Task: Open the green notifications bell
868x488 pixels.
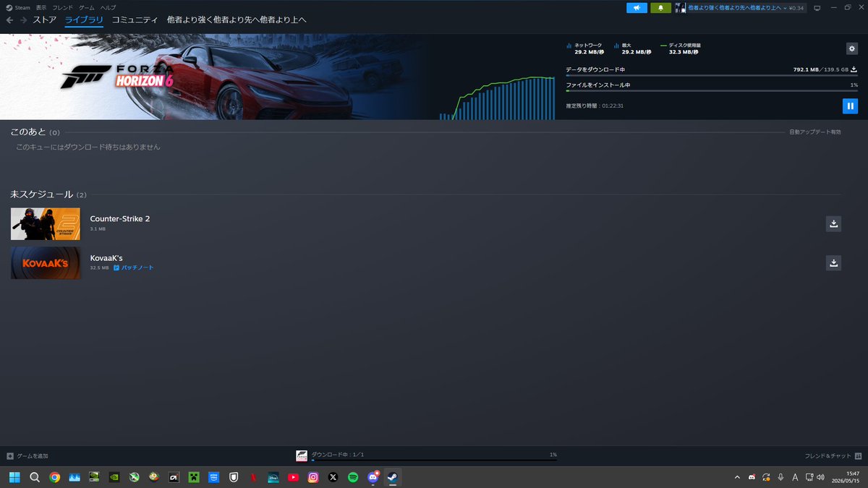Action: coord(660,8)
